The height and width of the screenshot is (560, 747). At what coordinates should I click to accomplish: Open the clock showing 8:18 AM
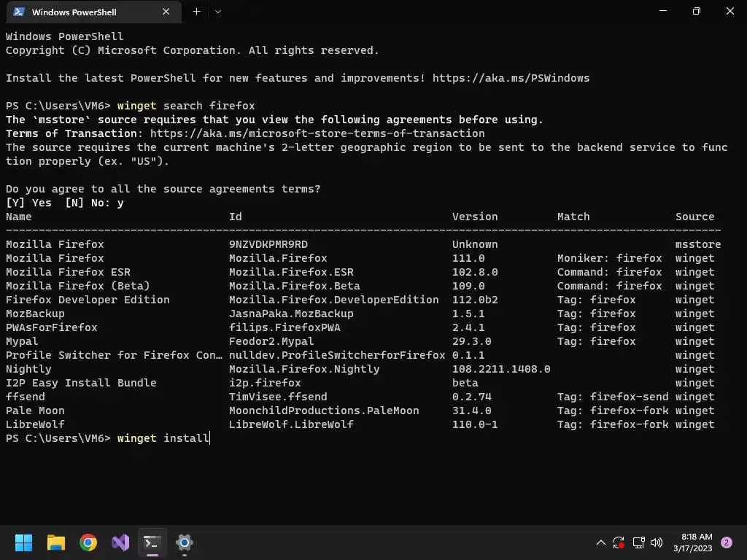[693, 542]
